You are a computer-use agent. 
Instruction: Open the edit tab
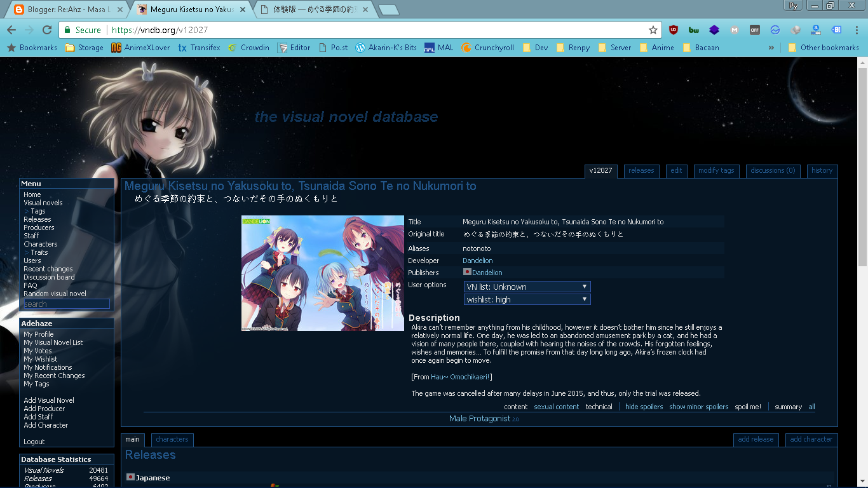pyautogui.click(x=676, y=171)
